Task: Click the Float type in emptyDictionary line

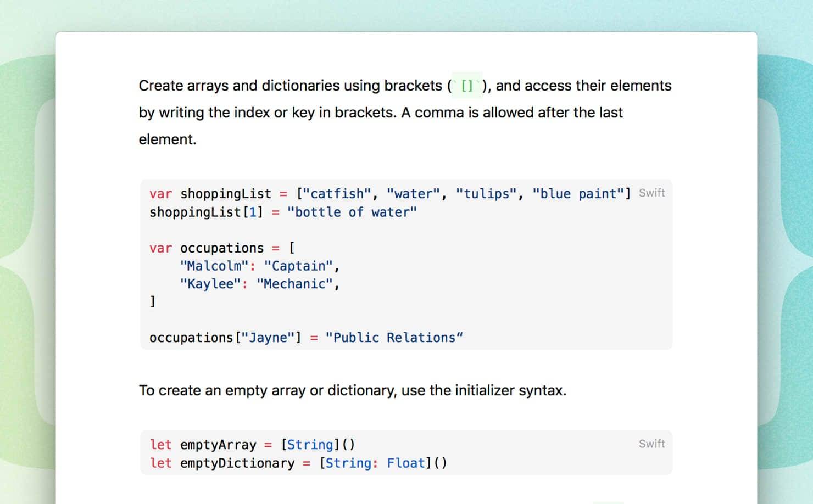Action: pyautogui.click(x=405, y=463)
